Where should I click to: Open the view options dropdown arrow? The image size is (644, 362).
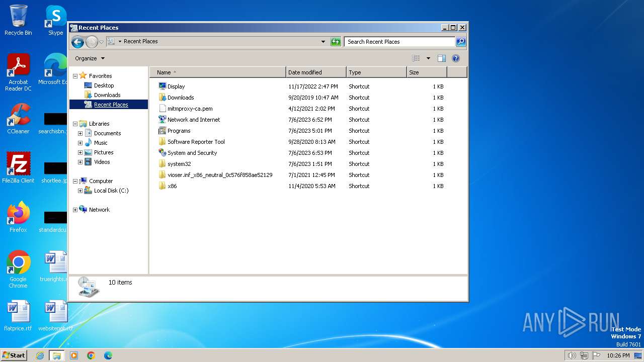(428, 58)
